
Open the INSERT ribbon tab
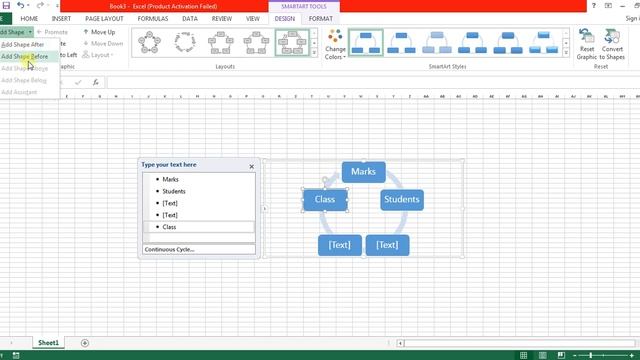pyautogui.click(x=61, y=19)
